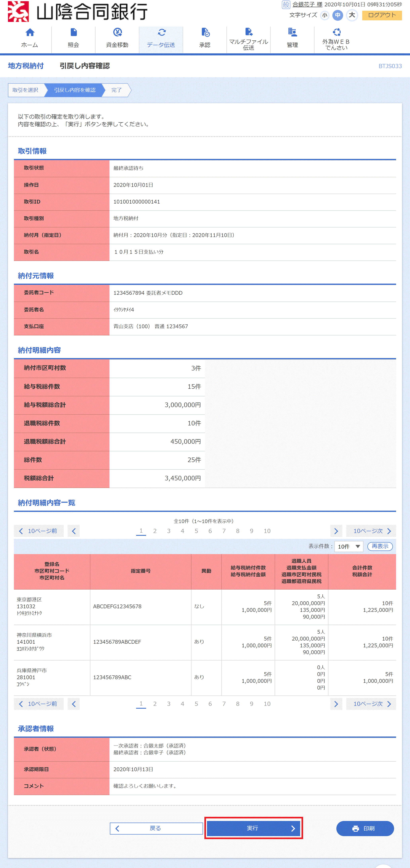Go to page 3 in bottom pager
This screenshot has width=410, height=868.
click(169, 704)
